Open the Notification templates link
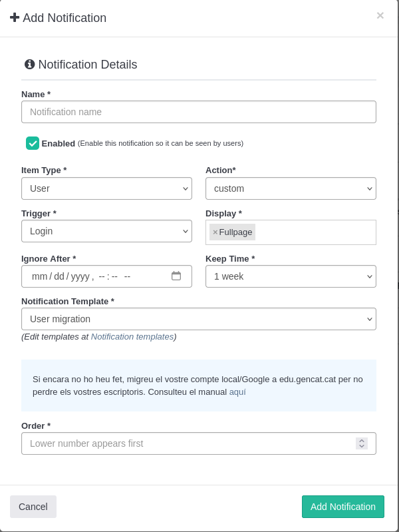Viewport: 399px width, 532px height. [132, 337]
